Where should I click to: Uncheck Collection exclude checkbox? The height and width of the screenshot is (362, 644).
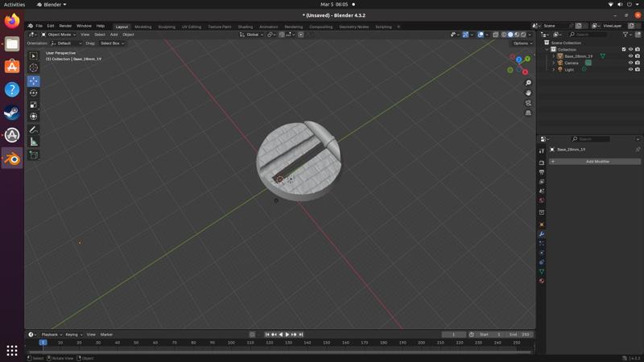click(x=624, y=49)
